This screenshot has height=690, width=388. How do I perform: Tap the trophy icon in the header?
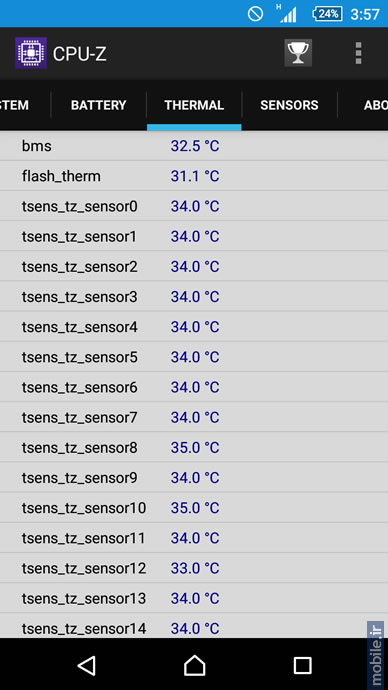[298, 53]
